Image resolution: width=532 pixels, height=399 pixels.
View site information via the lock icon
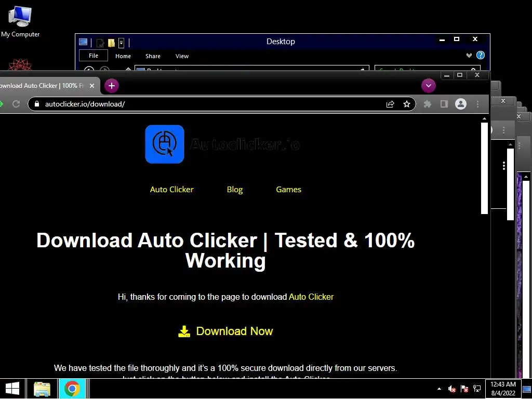[37, 104]
